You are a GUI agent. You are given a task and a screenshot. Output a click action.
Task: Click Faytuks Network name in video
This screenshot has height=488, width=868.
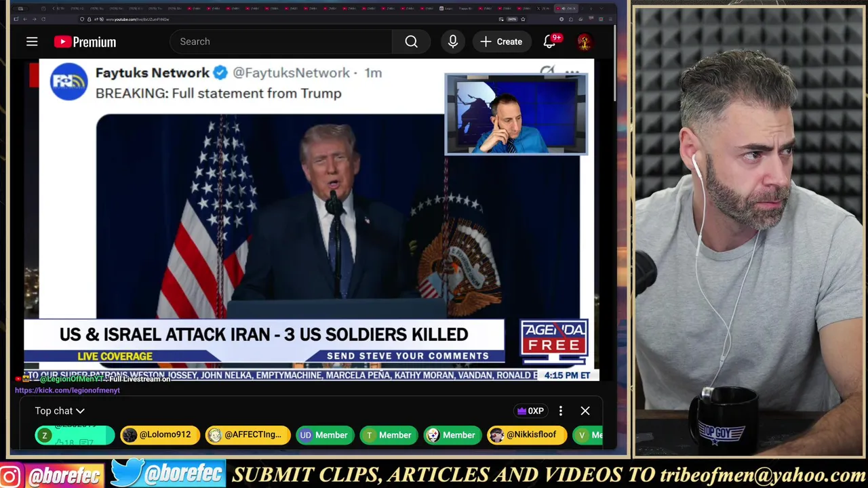tap(152, 73)
